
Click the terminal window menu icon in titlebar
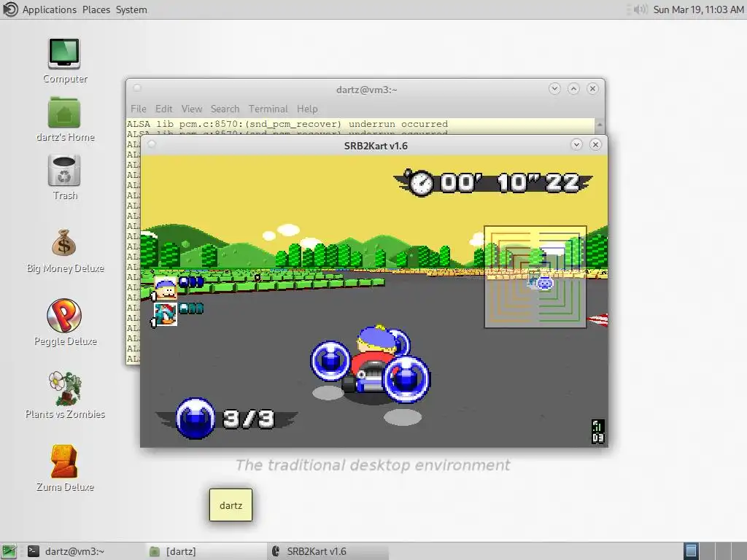point(137,88)
